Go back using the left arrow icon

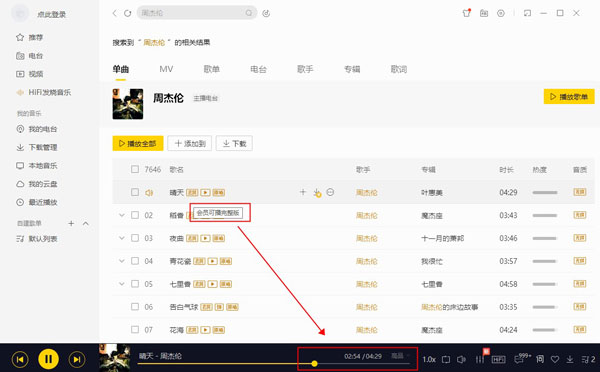click(114, 13)
